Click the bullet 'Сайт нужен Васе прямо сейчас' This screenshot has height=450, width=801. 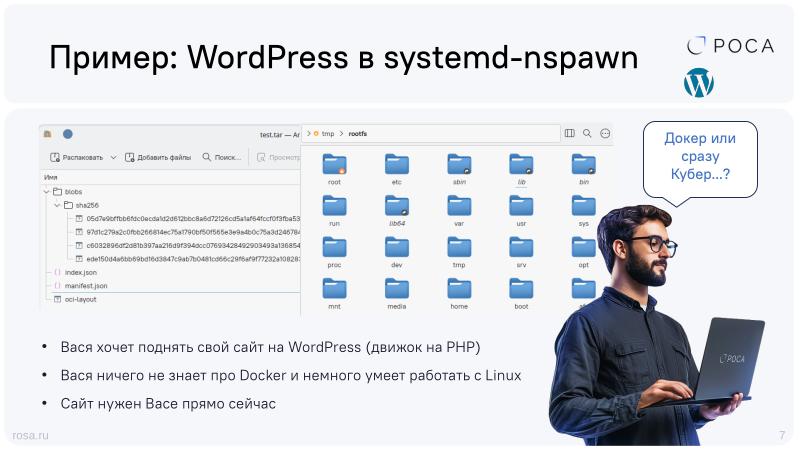(168, 404)
